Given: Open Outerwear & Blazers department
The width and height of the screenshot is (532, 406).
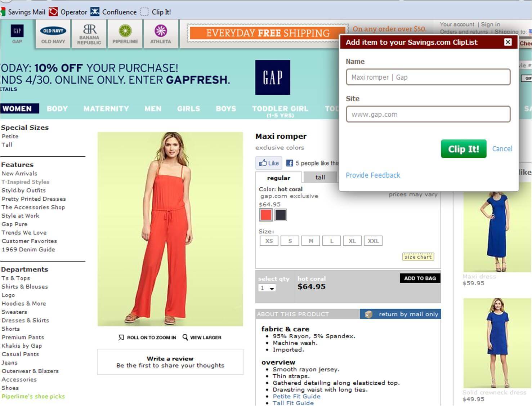Looking at the screenshot, I should pos(30,371).
